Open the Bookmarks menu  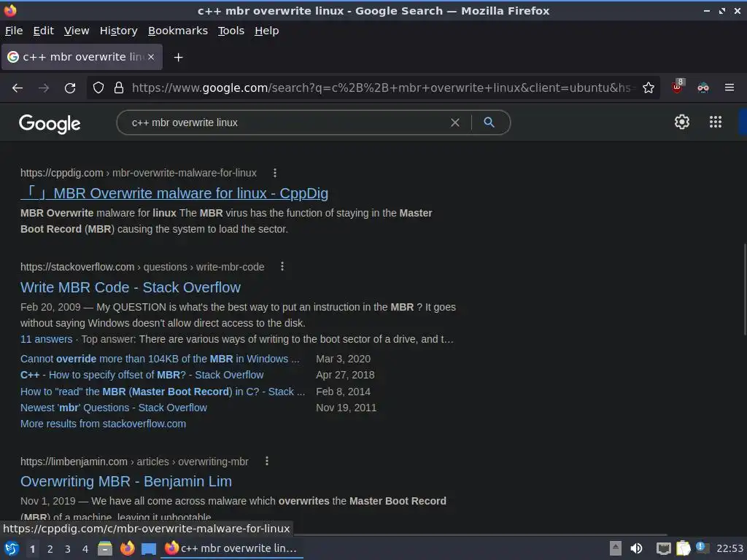(x=178, y=31)
